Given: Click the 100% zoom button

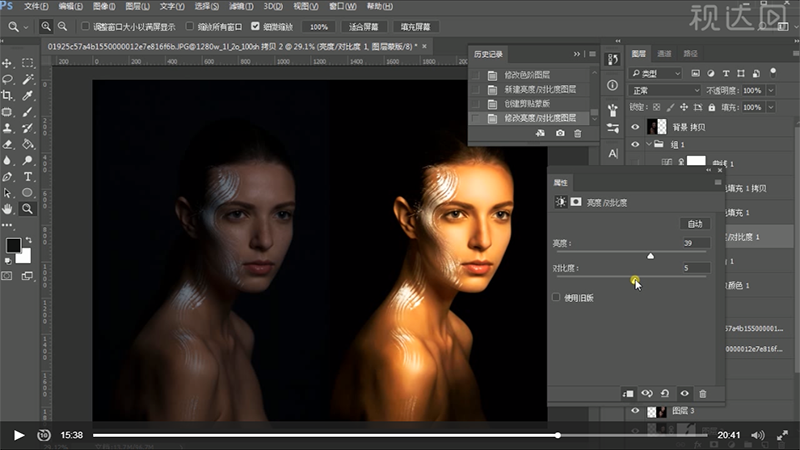Looking at the screenshot, I should coord(319,27).
